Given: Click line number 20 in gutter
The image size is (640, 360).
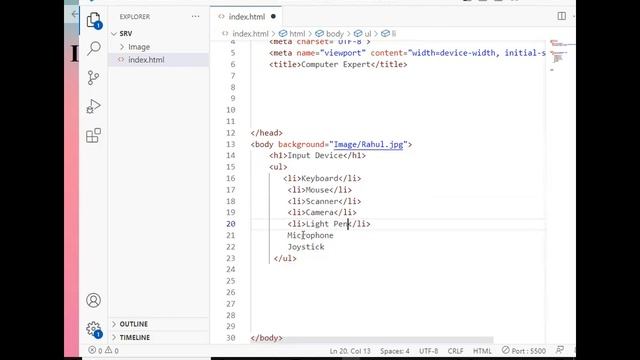Looking at the screenshot, I should pyautogui.click(x=231, y=224).
